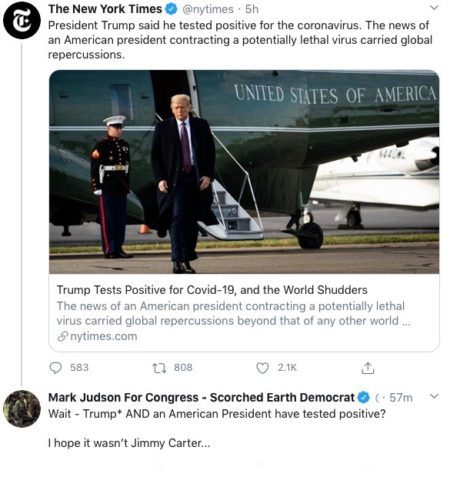The image size is (450, 477).
Task: Click the 57m timestamp on the reply
Action: click(x=401, y=397)
